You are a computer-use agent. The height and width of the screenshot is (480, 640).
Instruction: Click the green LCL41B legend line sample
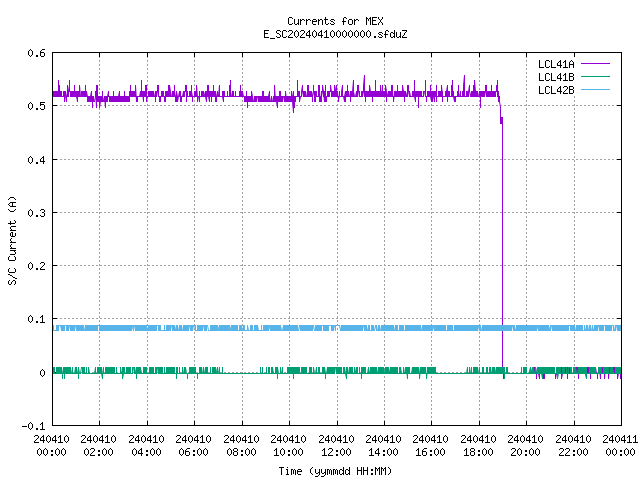595,76
